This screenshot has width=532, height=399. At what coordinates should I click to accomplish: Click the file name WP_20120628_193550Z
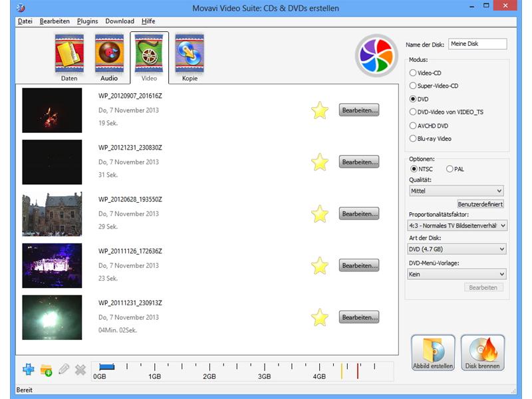coord(130,199)
